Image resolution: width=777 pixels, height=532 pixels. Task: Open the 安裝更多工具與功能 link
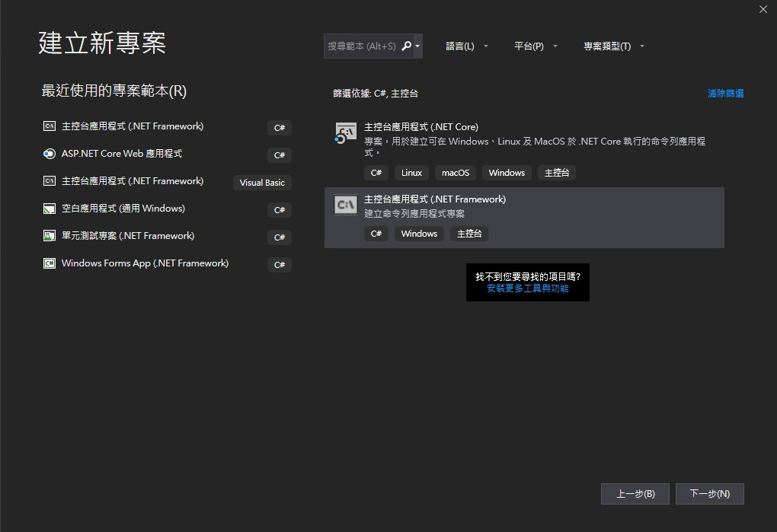coord(528,288)
